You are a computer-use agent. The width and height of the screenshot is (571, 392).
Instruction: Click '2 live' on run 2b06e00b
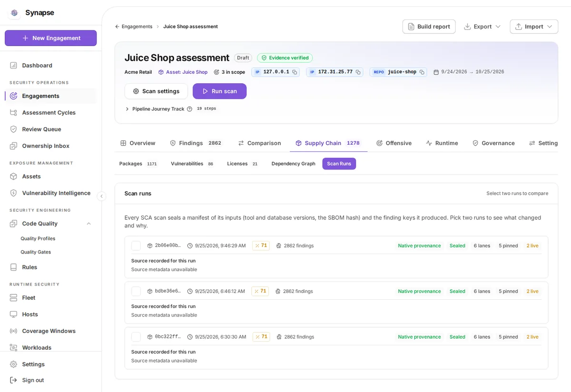pos(532,246)
